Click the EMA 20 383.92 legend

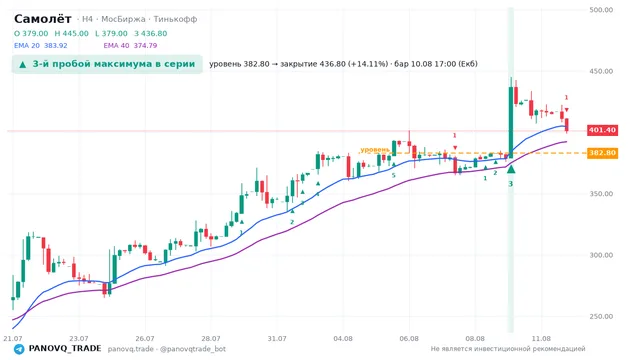40,45
